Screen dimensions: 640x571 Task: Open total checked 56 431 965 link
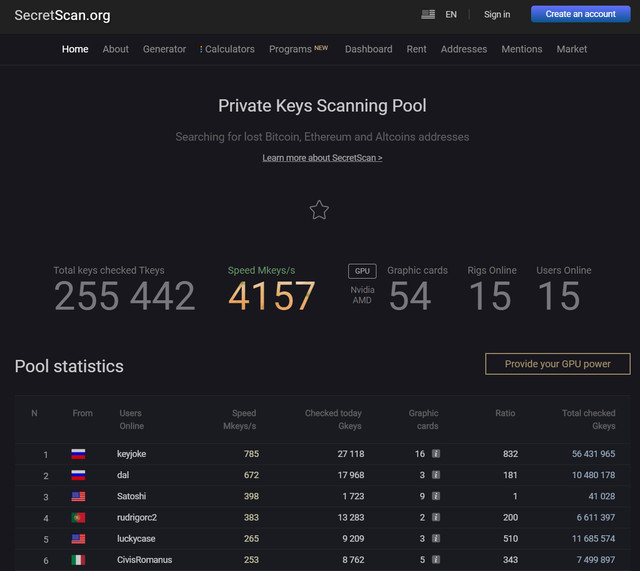tap(593, 453)
